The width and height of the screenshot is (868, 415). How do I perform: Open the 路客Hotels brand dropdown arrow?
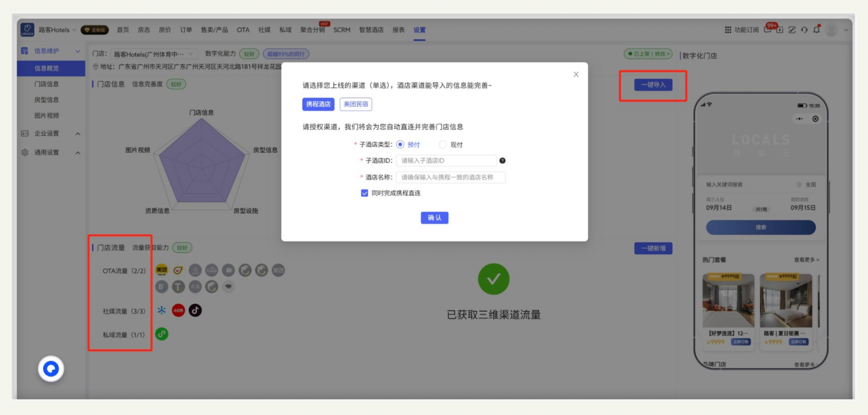click(x=74, y=30)
